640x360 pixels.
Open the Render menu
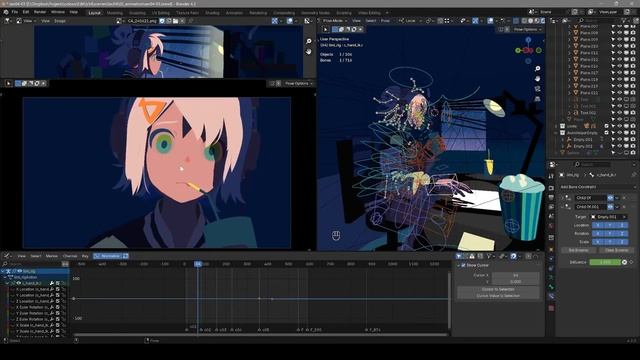tap(40, 12)
